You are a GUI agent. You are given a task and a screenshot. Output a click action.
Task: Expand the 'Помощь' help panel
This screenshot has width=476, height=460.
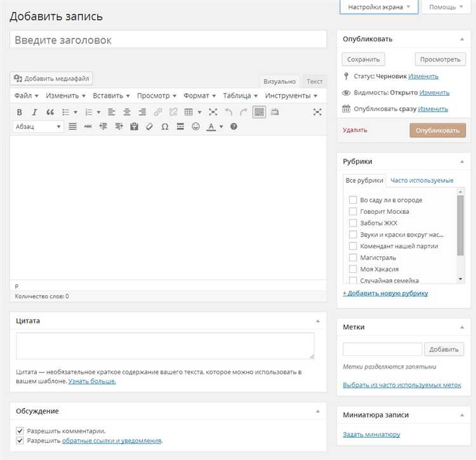click(x=446, y=7)
